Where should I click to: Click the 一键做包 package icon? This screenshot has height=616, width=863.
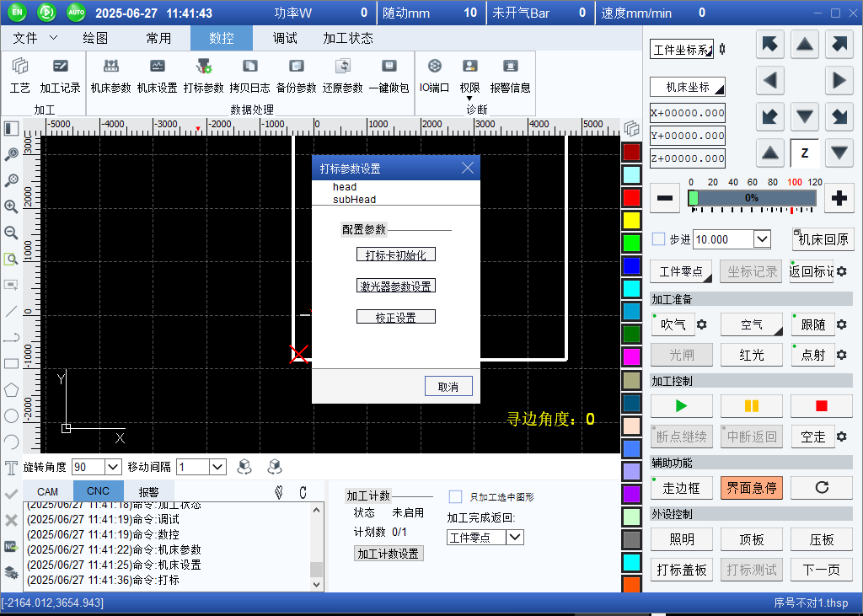click(x=389, y=74)
